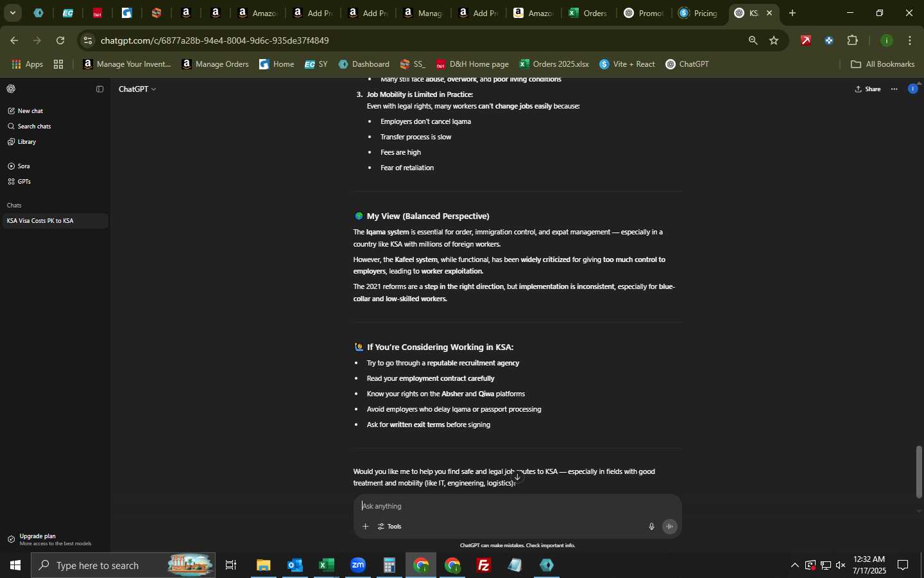Open the ChatGPT logo home icon
The image size is (924, 578).
11,89
